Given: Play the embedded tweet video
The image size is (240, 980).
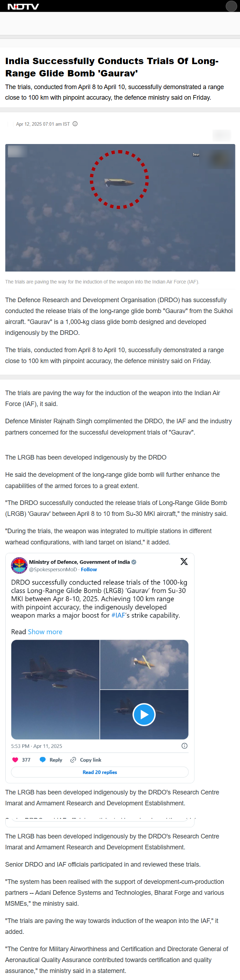Looking at the screenshot, I should 144,714.
